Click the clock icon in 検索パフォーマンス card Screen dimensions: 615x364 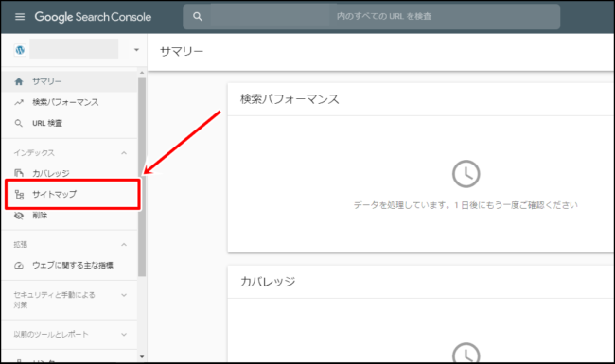pyautogui.click(x=466, y=174)
